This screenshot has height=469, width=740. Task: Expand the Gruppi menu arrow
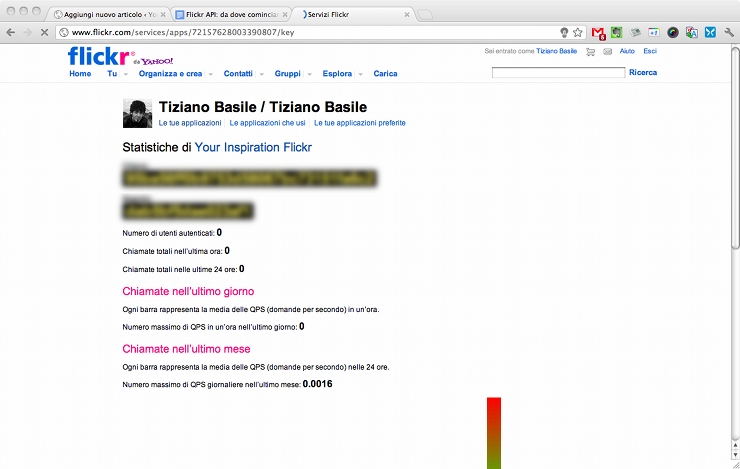coord(310,74)
